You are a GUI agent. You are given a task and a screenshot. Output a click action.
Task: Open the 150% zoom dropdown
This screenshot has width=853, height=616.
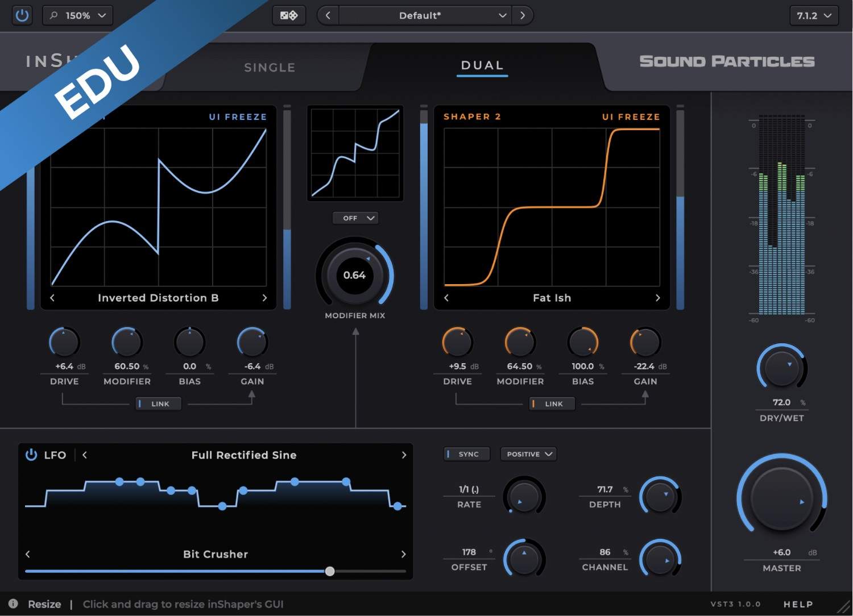[78, 15]
